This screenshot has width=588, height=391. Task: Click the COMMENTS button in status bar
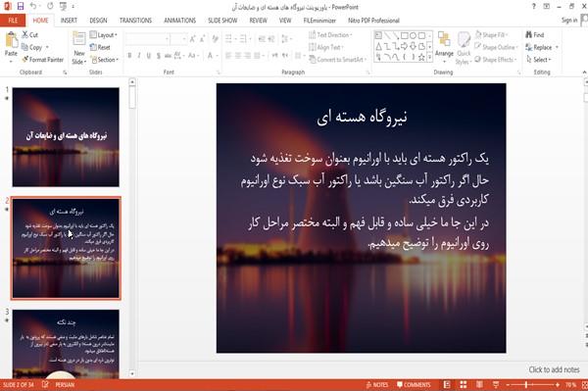tap(414, 385)
